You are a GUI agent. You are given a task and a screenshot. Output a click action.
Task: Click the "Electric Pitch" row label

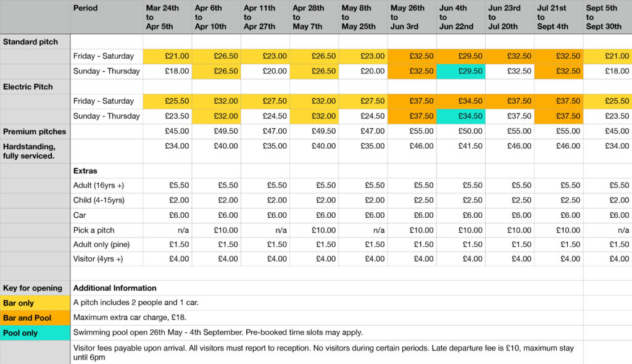tap(35, 86)
